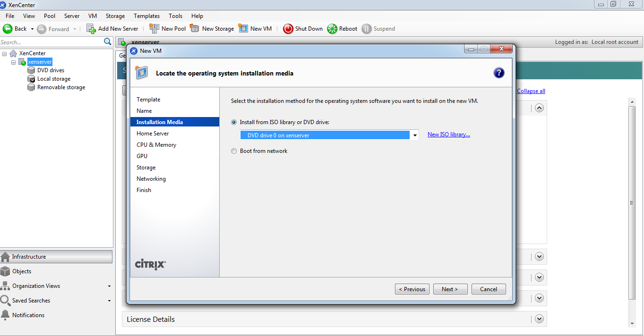This screenshot has height=336, width=644.
Task: Toggle the License Details section chevron
Action: (540, 319)
